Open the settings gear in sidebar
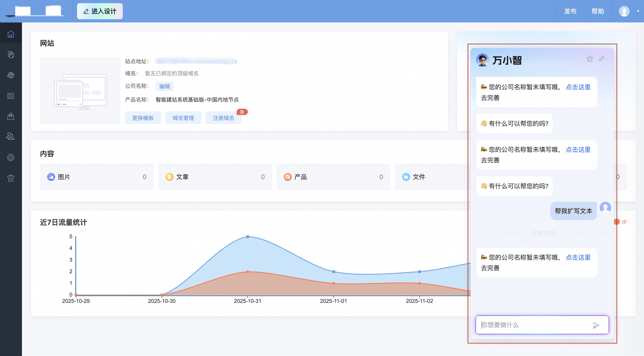 (x=11, y=158)
